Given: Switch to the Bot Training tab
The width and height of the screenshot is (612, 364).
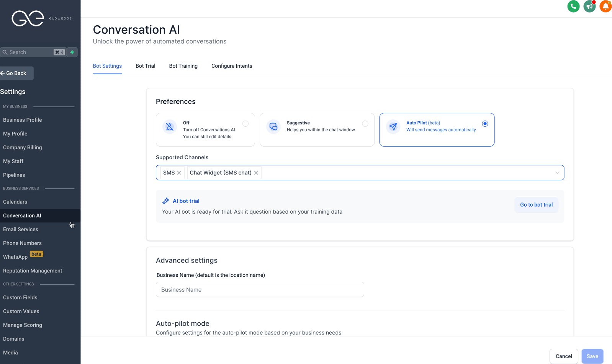Looking at the screenshot, I should point(183,66).
